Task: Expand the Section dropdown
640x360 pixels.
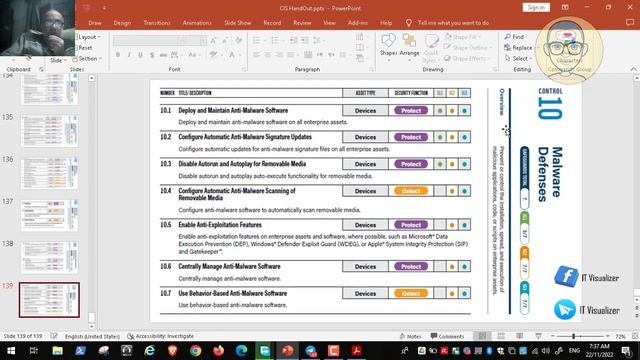Action: [88, 58]
